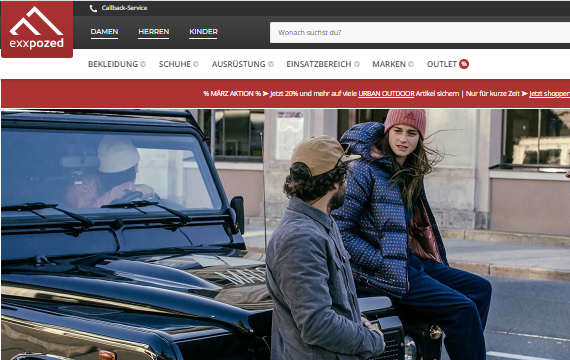
Task: Click the phone icon for callback
Action: click(x=93, y=8)
